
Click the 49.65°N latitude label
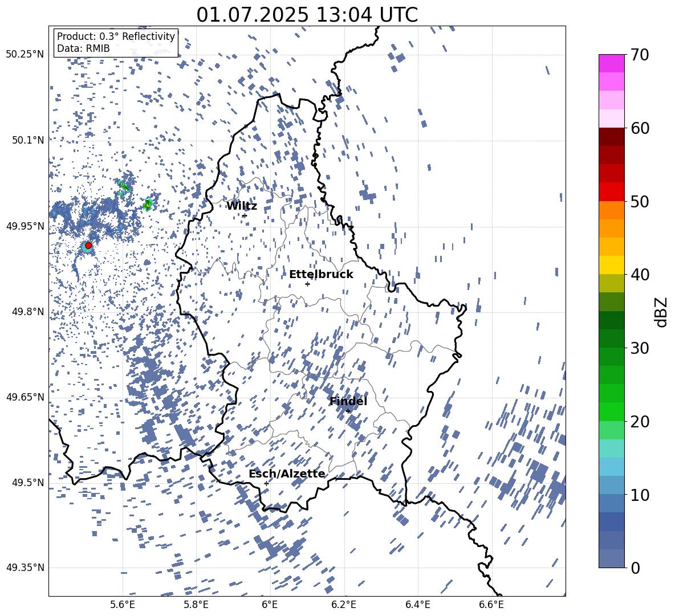[25, 397]
